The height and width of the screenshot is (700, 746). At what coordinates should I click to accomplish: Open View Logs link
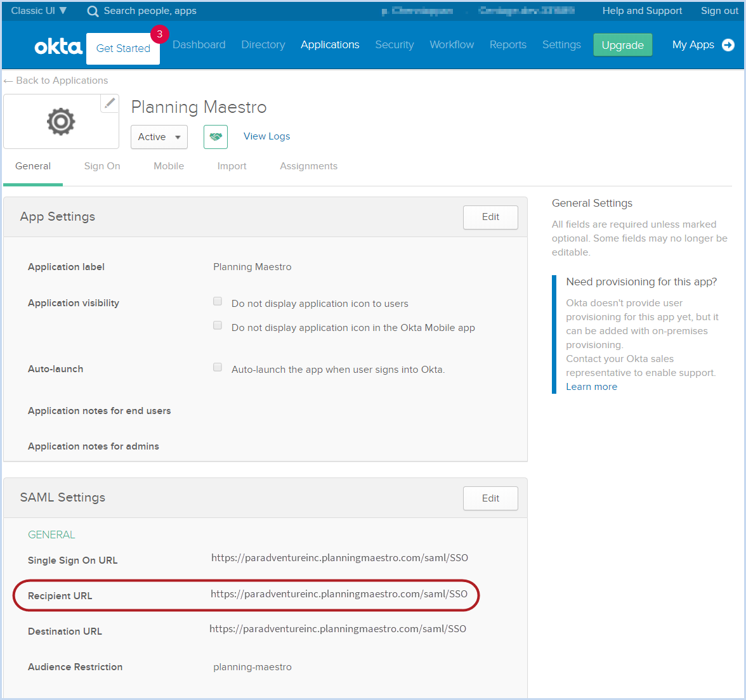click(x=267, y=136)
